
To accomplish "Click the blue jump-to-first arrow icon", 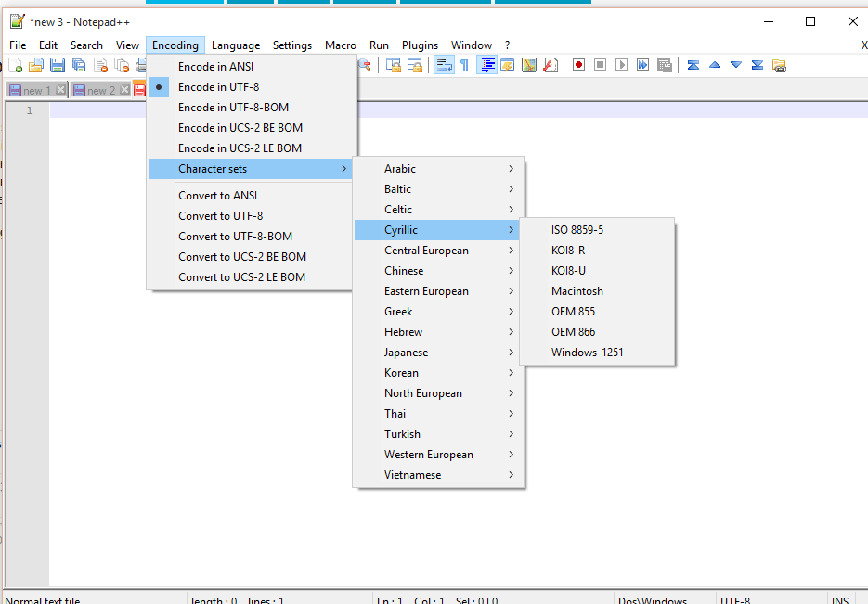I will coord(693,65).
